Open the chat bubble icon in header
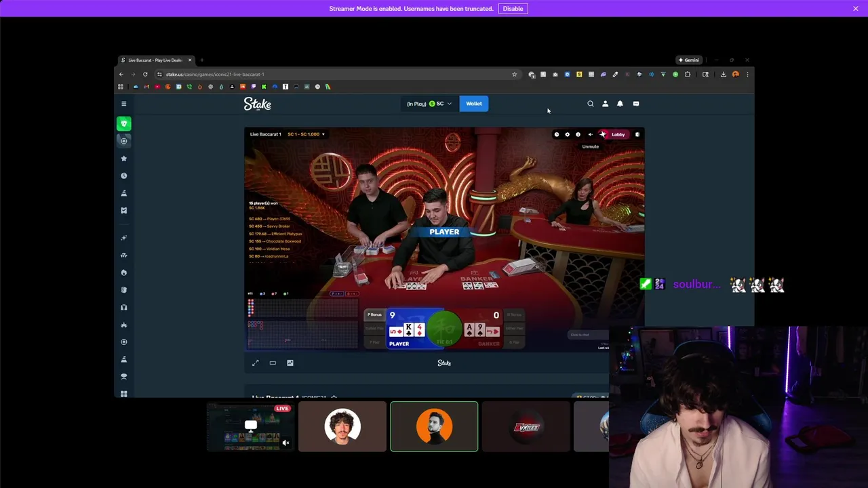Image resolution: width=868 pixels, height=488 pixels. click(x=635, y=104)
